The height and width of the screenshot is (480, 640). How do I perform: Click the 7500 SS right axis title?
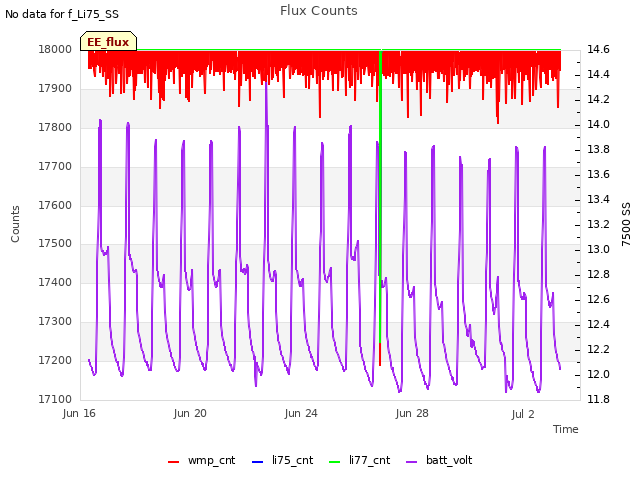pyautogui.click(x=626, y=224)
